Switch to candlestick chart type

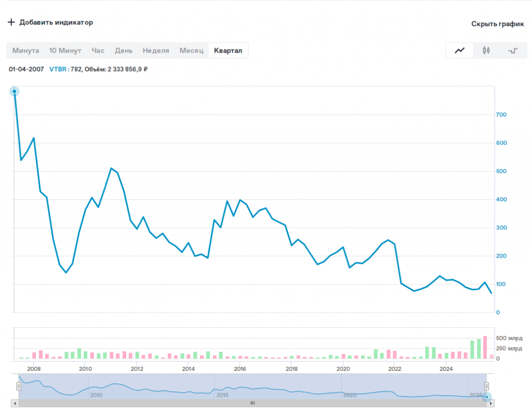click(x=486, y=50)
